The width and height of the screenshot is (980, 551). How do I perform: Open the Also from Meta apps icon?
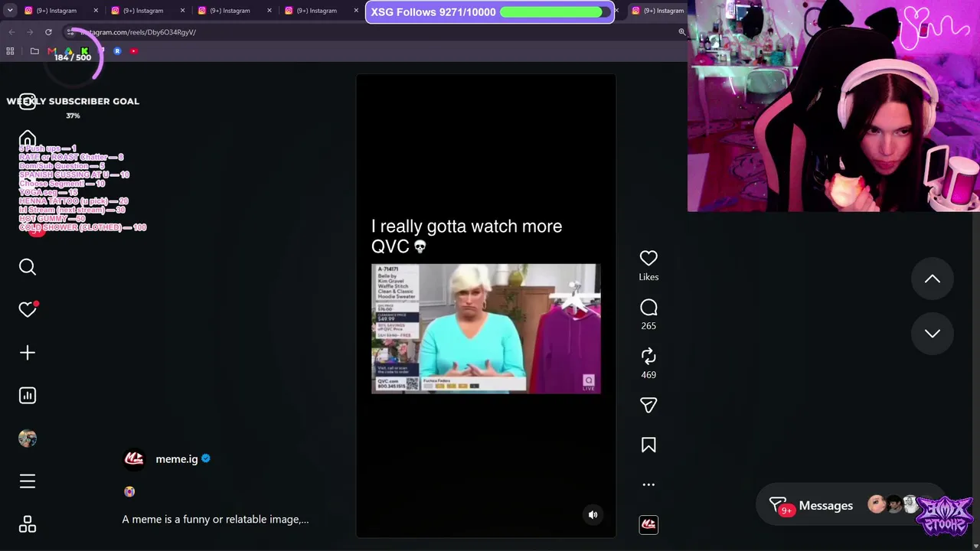pos(28,524)
